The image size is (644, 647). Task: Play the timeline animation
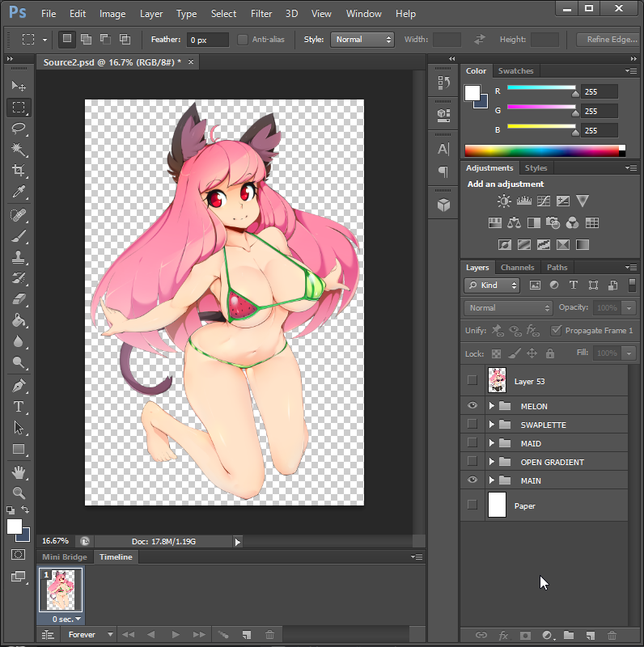(x=175, y=635)
